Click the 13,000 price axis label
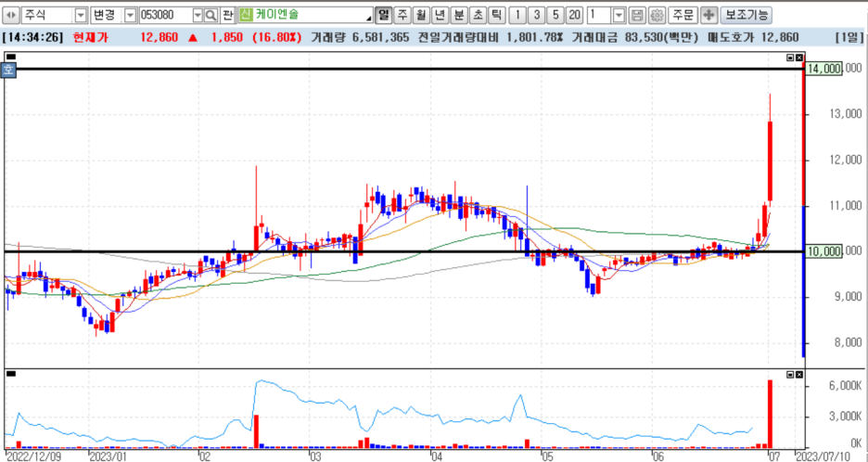868x462 pixels. (x=846, y=114)
